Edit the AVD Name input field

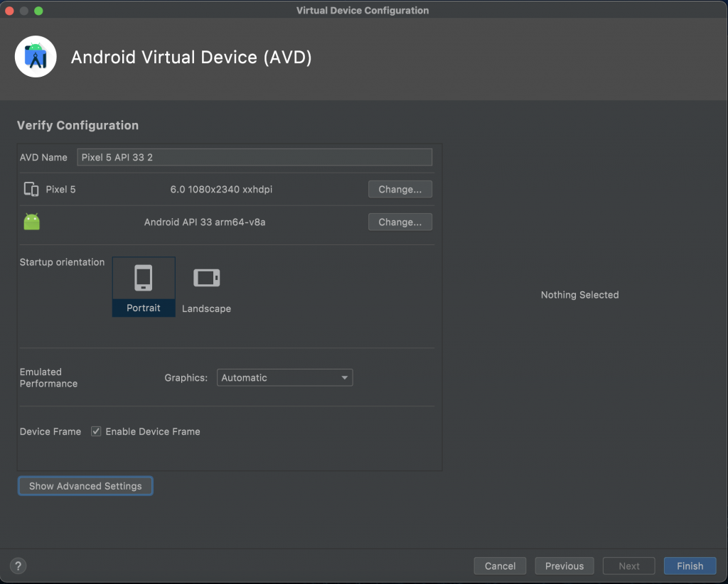[255, 157]
